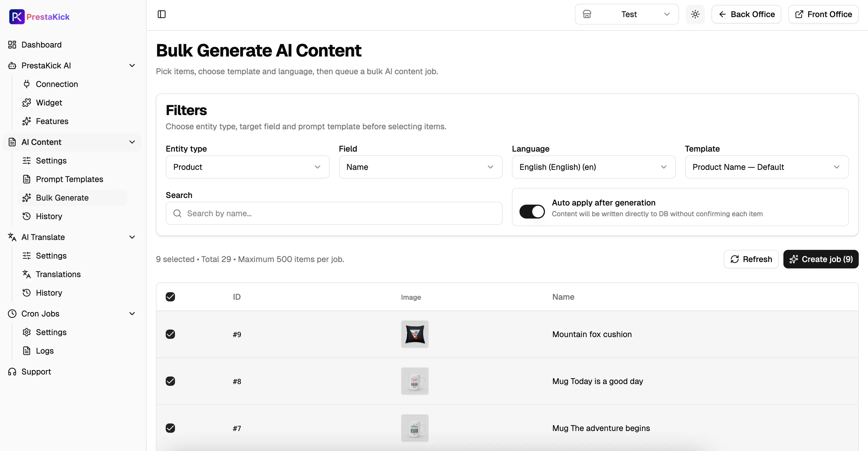Open the Dashboard menu item

72,45
